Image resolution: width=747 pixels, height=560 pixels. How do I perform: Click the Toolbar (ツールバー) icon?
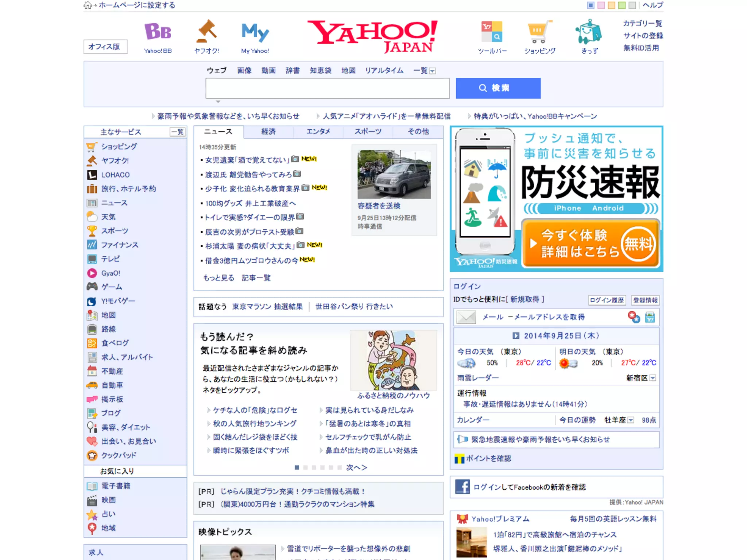pos(492,32)
